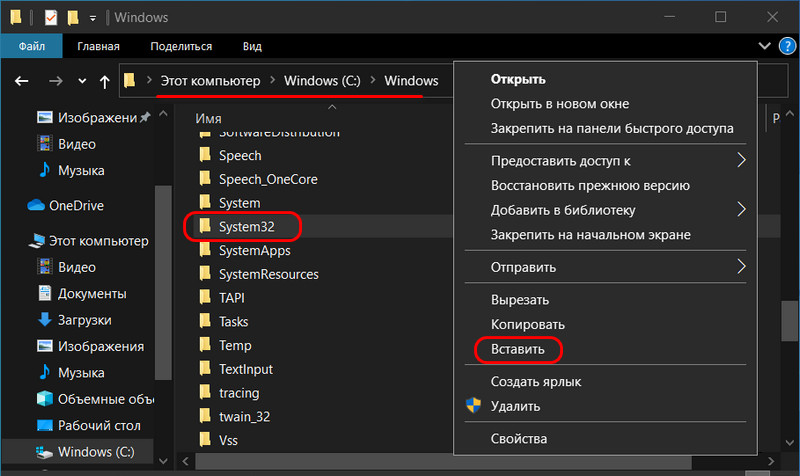
Task: Click the horizontal scrollbar in file list
Action: click(x=443, y=461)
